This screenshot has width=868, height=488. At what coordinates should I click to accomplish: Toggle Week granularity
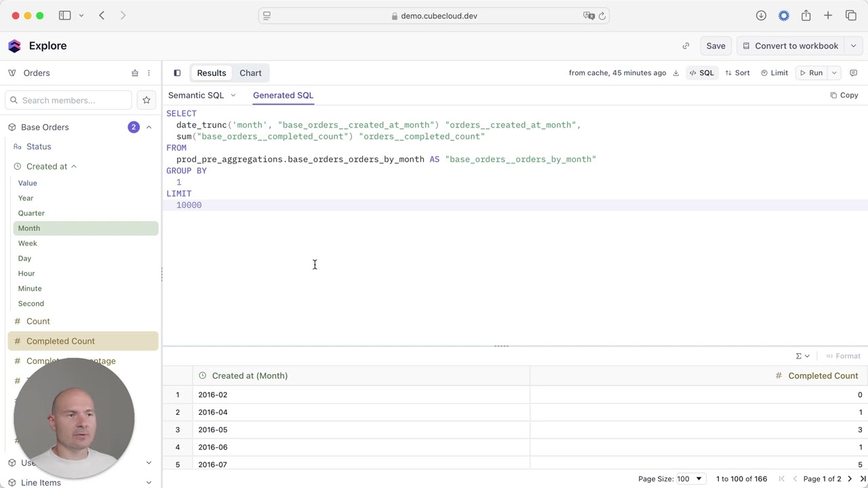point(28,243)
